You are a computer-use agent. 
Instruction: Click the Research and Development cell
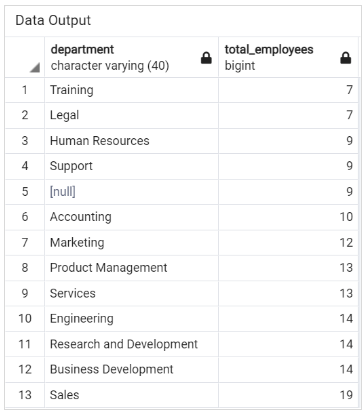131,344
